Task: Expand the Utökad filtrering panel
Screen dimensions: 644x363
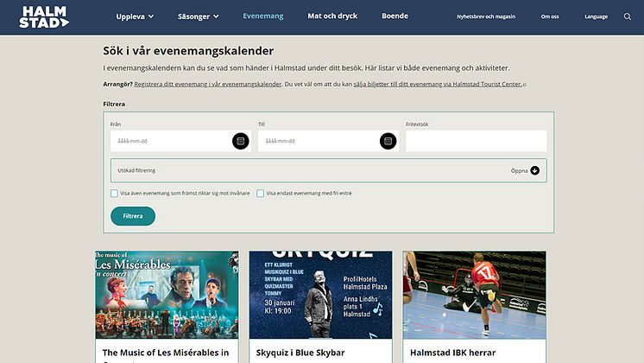Action: pyautogui.click(x=329, y=170)
